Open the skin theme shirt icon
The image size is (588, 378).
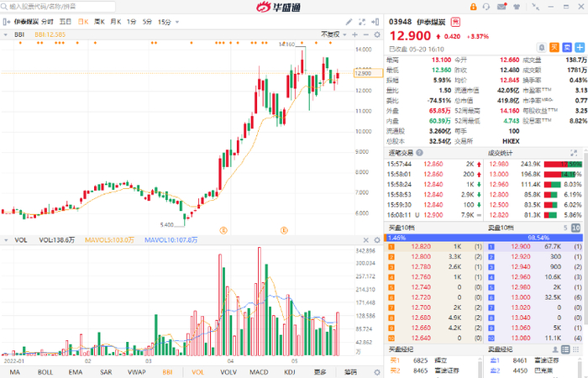[517, 7]
